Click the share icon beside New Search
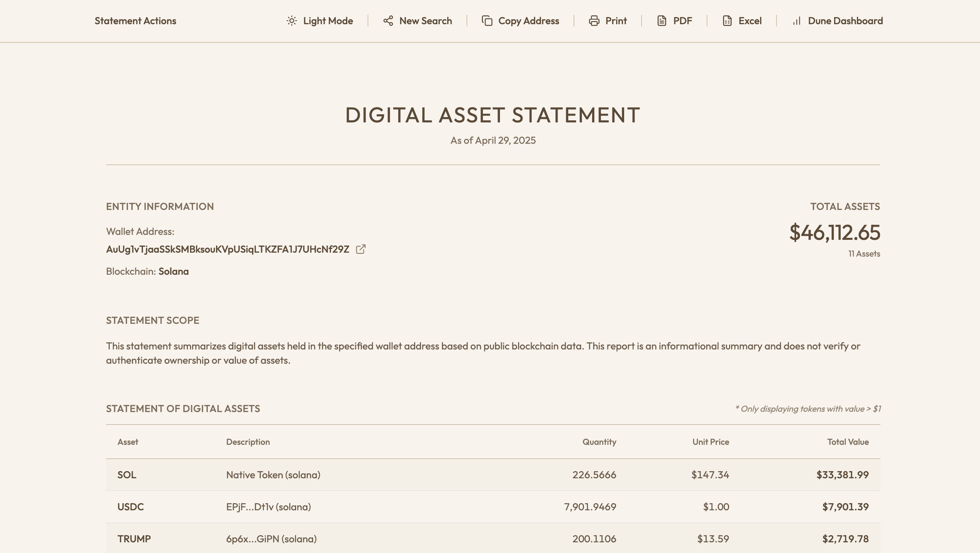 pos(388,21)
